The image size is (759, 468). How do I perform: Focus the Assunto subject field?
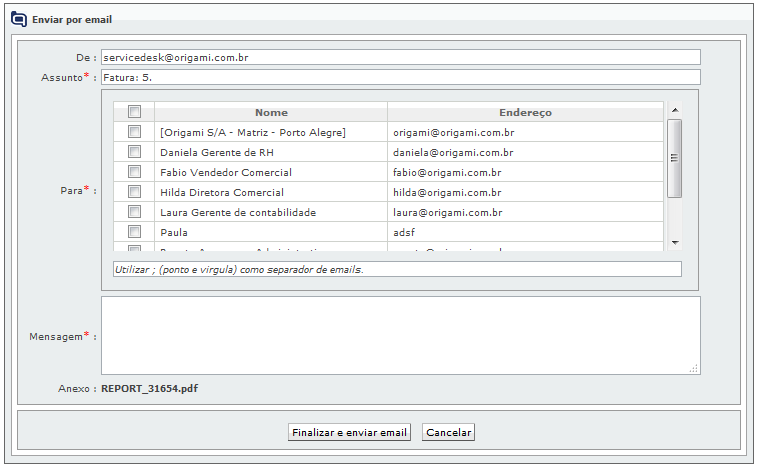400,77
